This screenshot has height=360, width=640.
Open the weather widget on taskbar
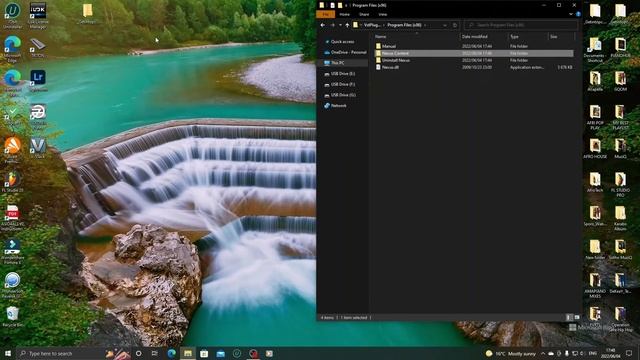point(511,353)
